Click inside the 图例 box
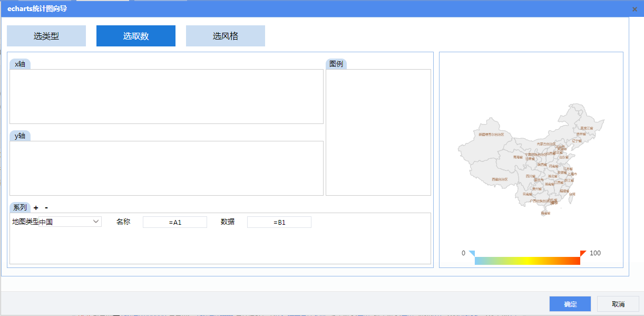This screenshot has height=316, width=644. pos(378,132)
